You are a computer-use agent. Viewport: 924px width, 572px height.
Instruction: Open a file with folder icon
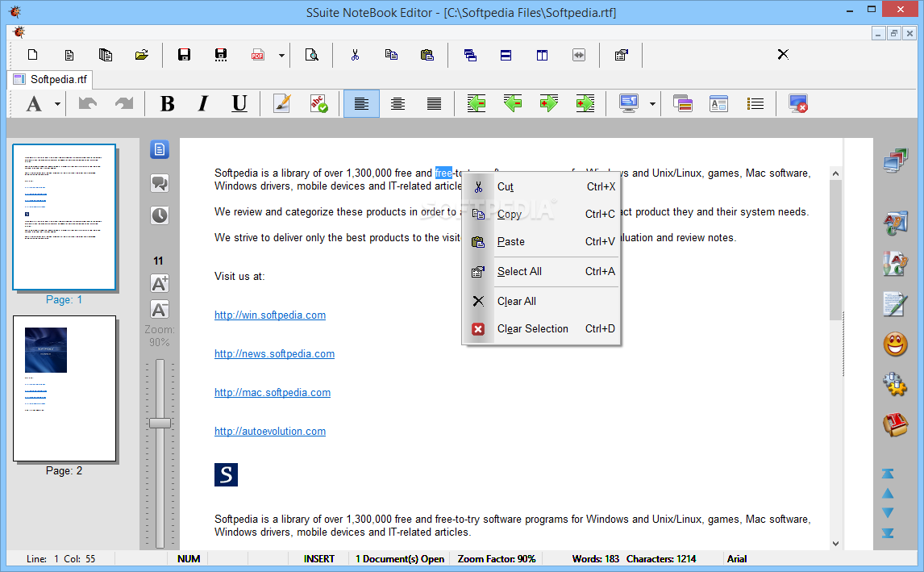141,55
